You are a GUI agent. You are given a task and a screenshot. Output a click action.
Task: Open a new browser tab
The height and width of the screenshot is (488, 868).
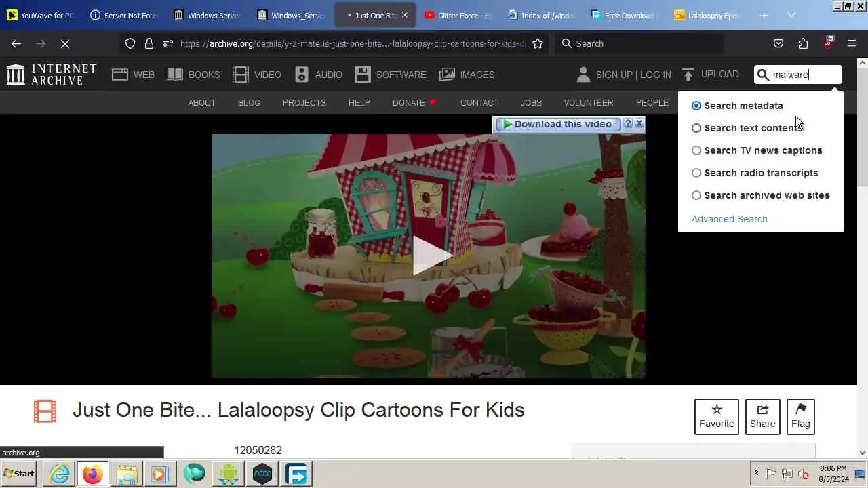pos(764,15)
